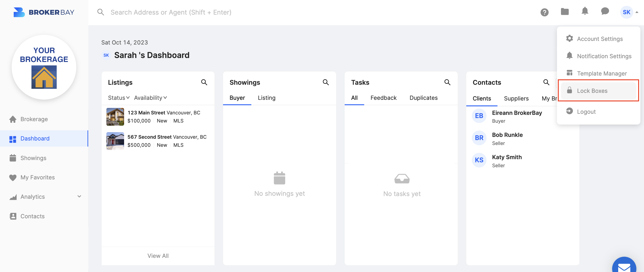Open the Status filter dropdown
The width and height of the screenshot is (644, 272).
click(119, 98)
